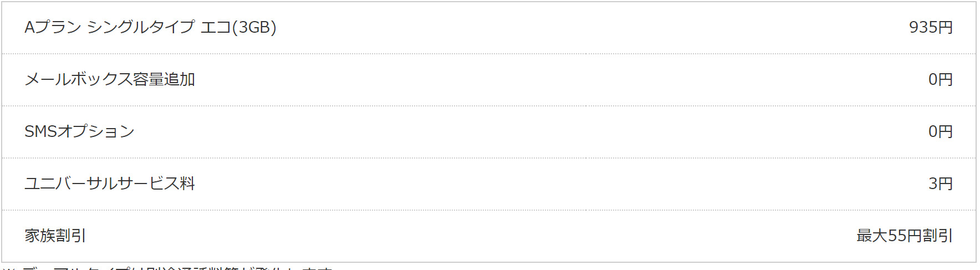Image resolution: width=980 pixels, height=270 pixels.
Task: Click dotted divider above the 家族割引 row
Action: coord(488,210)
